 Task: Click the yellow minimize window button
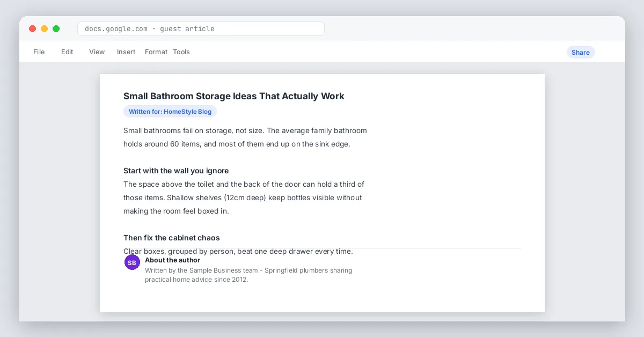point(44,29)
